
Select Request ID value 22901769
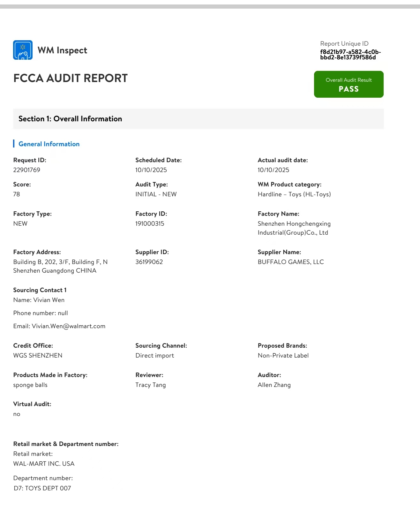tap(26, 170)
